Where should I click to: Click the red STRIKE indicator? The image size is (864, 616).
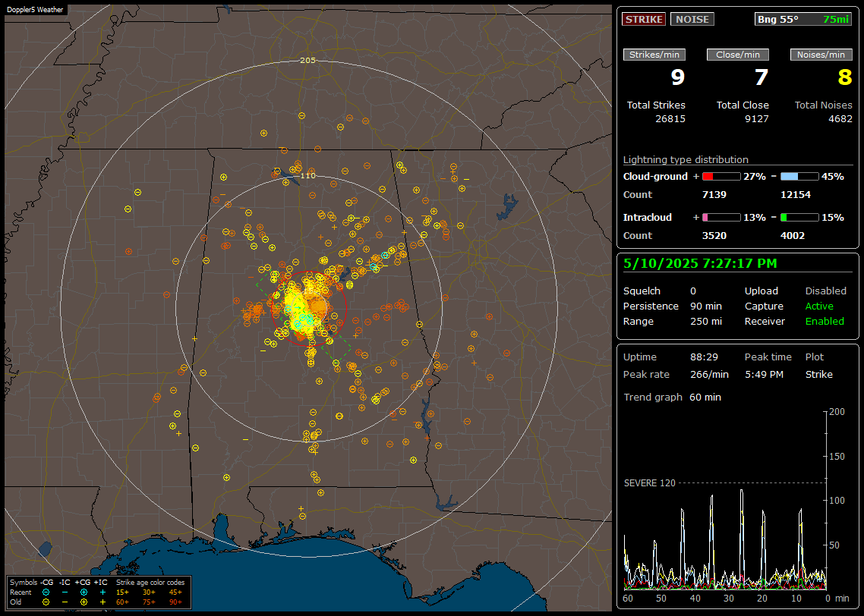(644, 19)
